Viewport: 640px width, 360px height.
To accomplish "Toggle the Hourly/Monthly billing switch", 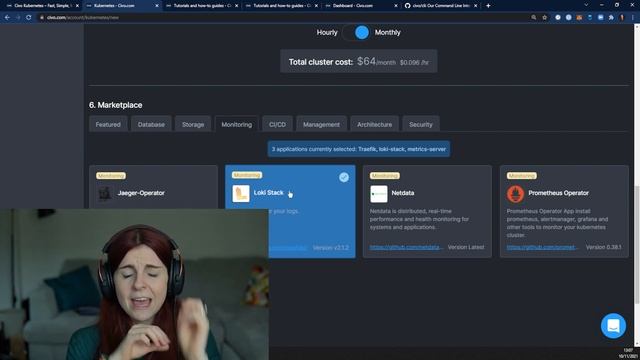I will pos(356,33).
